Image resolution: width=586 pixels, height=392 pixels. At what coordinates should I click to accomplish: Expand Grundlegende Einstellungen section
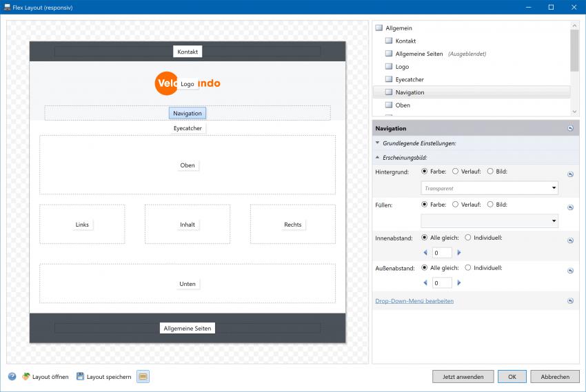click(x=378, y=143)
